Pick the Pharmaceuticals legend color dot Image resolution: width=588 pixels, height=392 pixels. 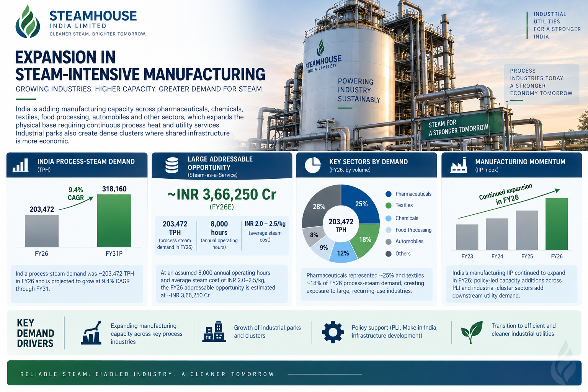389,194
